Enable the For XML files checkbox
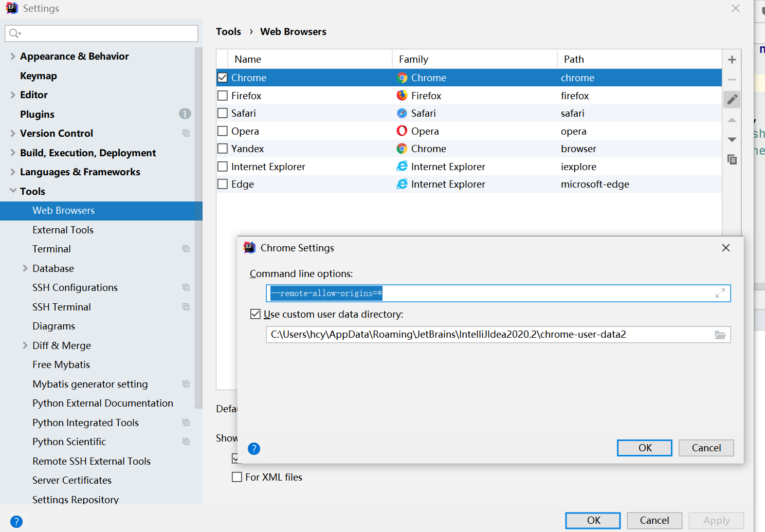This screenshot has height=532, width=765. point(237,477)
